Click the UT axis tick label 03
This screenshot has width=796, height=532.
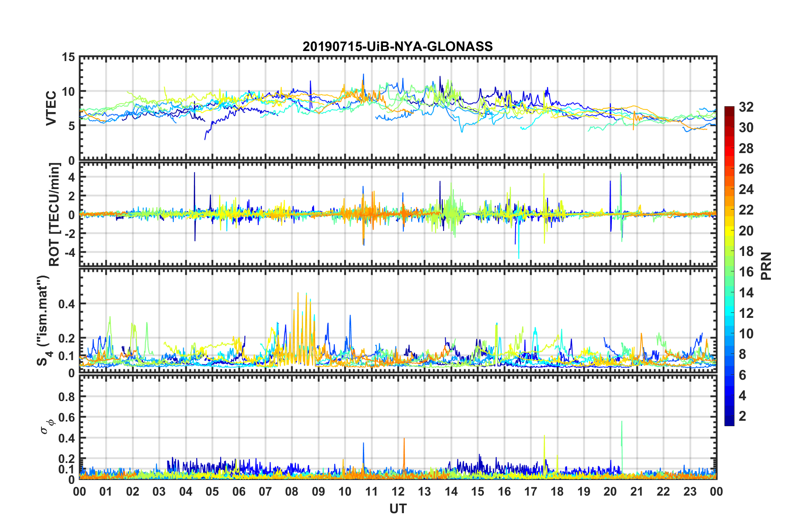159,491
